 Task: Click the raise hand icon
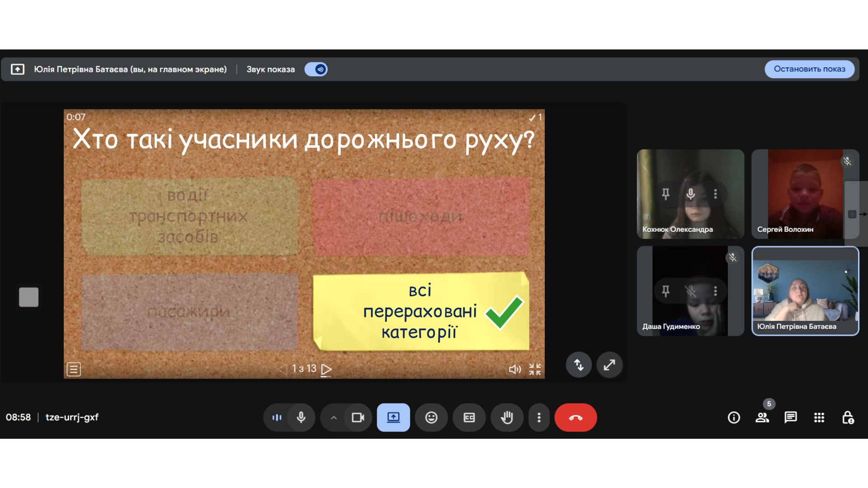(x=507, y=418)
